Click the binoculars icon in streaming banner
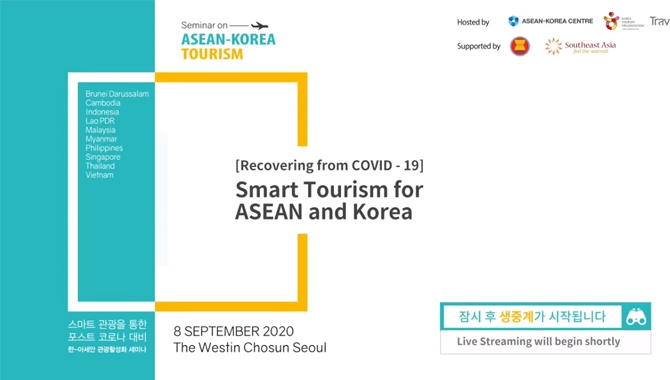Image resolution: width=670 pixels, height=380 pixels. click(636, 317)
